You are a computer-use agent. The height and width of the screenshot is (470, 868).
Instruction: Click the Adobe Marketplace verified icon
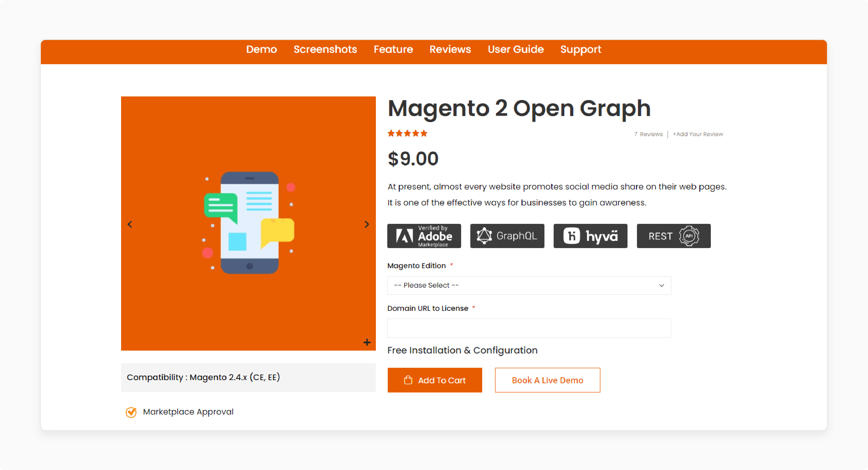424,235
